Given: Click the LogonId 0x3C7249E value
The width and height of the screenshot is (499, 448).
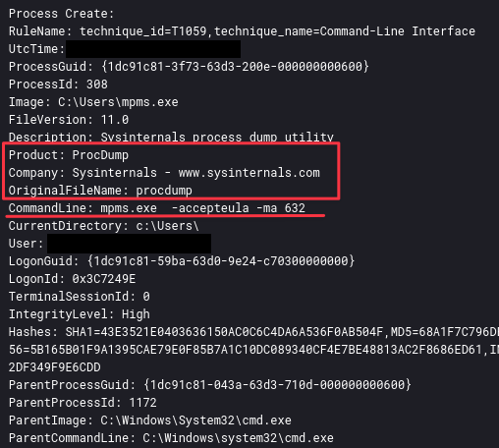Looking at the screenshot, I should 104,279.
